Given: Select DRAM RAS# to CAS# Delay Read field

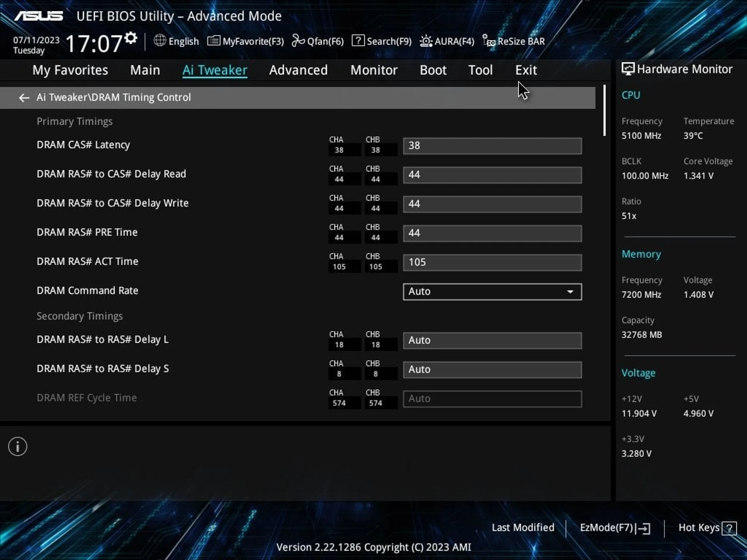Looking at the screenshot, I should pos(492,175).
